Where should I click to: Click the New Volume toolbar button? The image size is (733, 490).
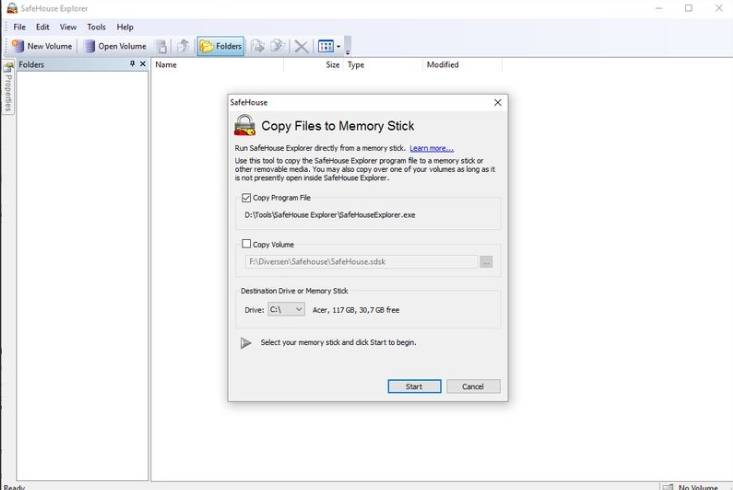coord(43,46)
